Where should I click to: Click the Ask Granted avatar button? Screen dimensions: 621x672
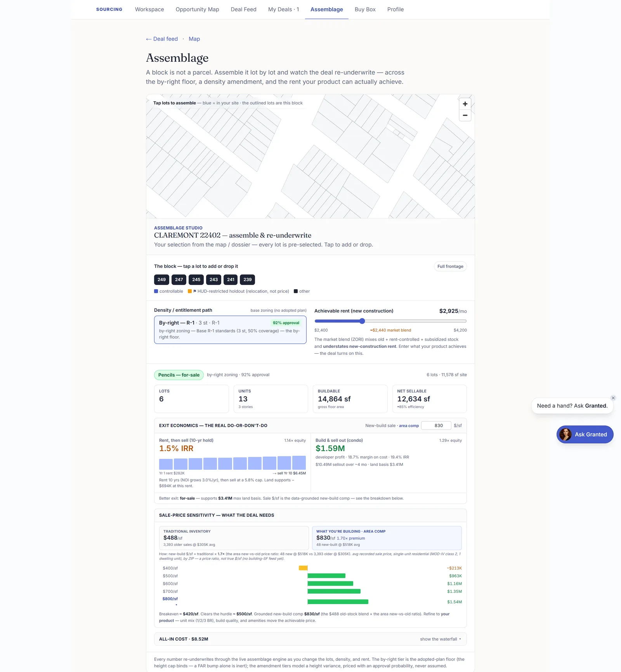pos(585,434)
